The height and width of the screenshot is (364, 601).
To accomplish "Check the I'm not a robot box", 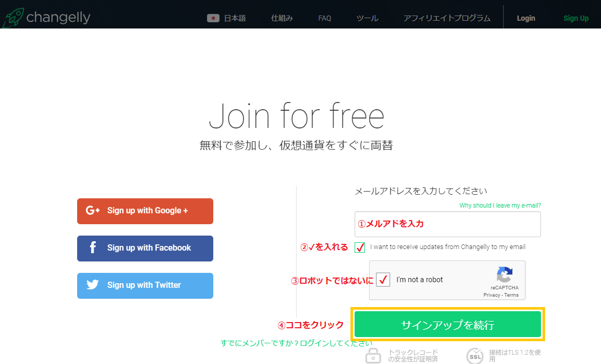I will [383, 280].
